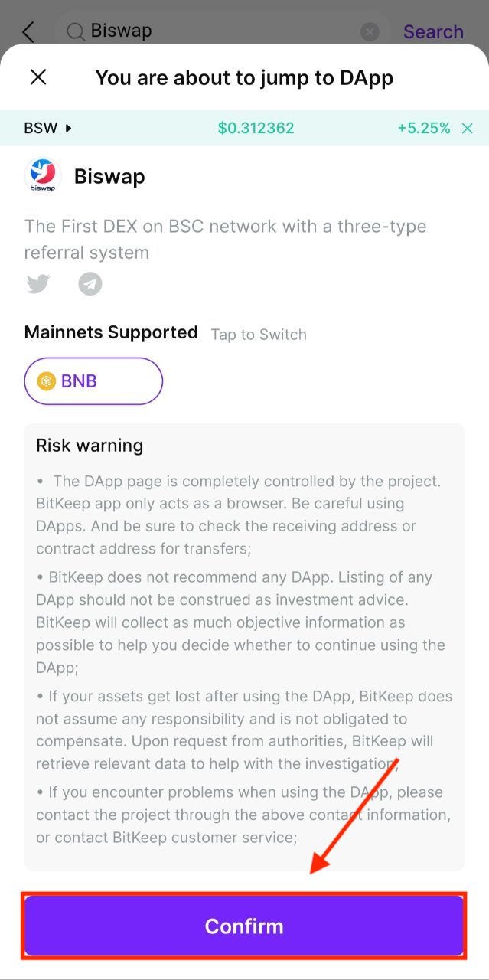Viewport: 489px width, 980px height.
Task: Tap the Tap to Switch label
Action: 259,335
